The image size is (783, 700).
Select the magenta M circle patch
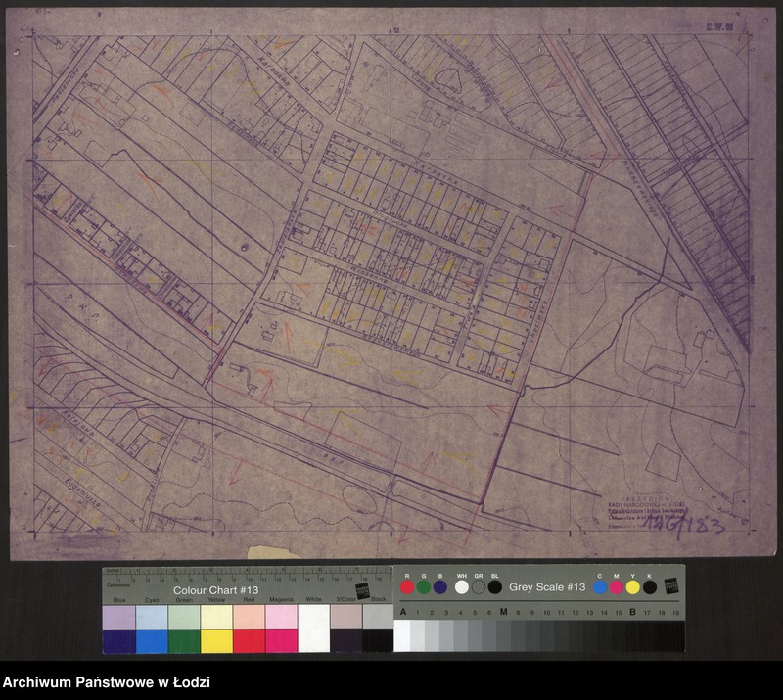click(x=617, y=587)
